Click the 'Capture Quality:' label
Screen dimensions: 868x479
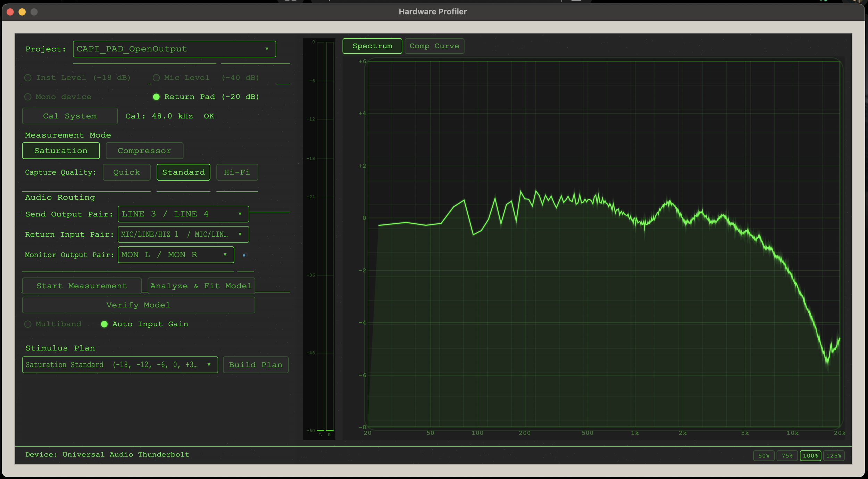tap(60, 172)
